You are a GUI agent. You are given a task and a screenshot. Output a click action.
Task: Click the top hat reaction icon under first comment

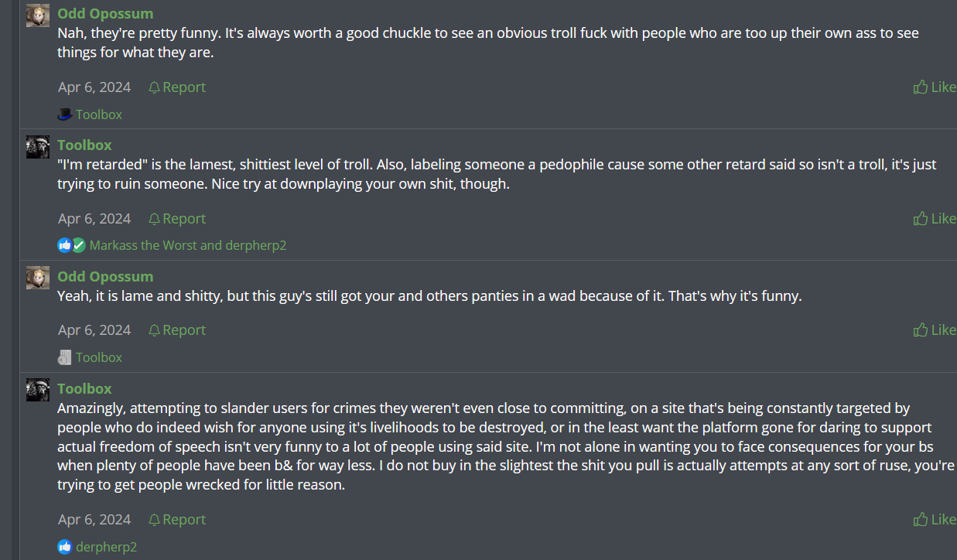[65, 114]
